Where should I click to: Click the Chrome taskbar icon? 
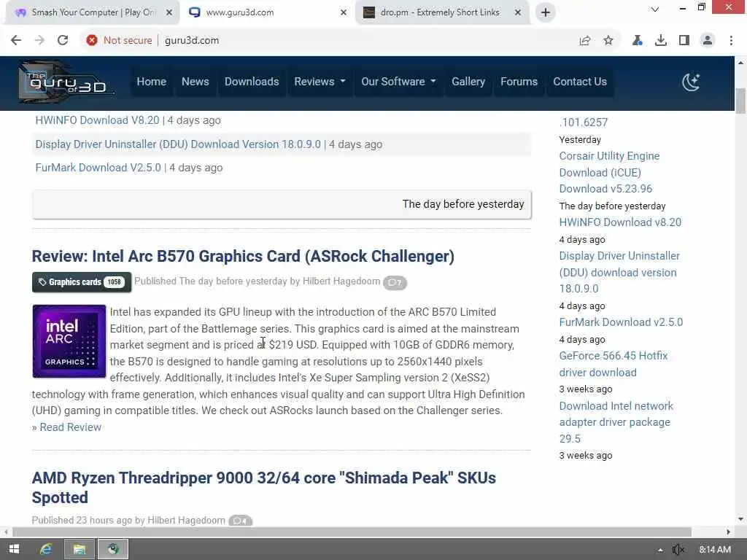pyautogui.click(x=113, y=549)
